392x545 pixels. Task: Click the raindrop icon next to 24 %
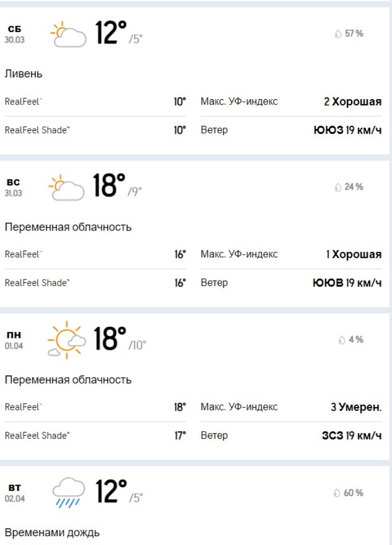pos(338,187)
